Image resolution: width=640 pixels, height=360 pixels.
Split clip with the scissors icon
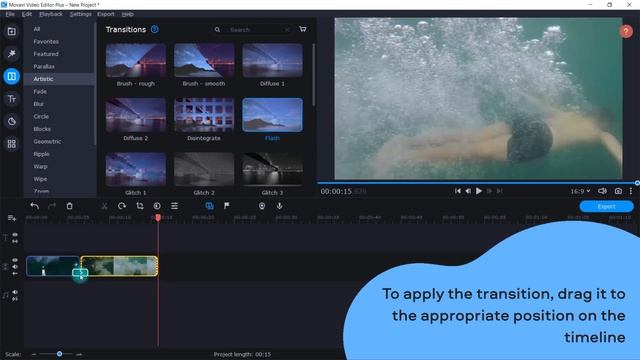(104, 206)
